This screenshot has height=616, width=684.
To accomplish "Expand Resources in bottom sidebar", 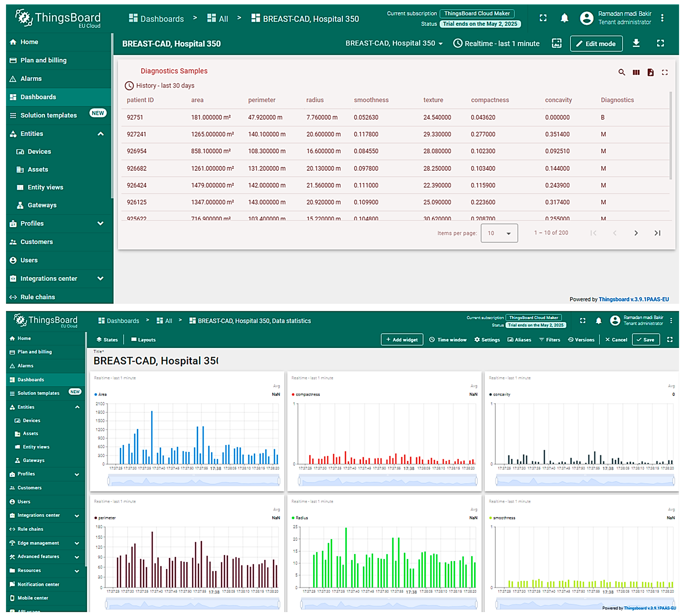I will (x=77, y=571).
